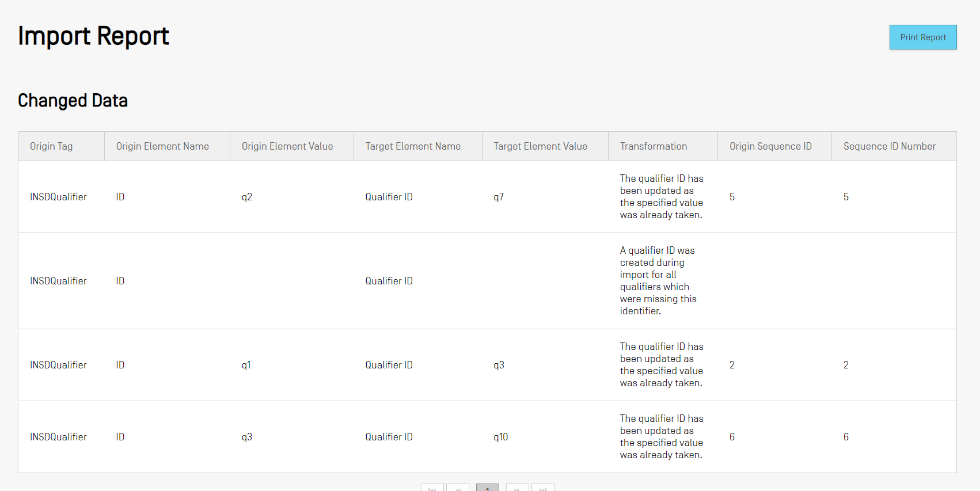Select the q10 target element value cell

500,437
